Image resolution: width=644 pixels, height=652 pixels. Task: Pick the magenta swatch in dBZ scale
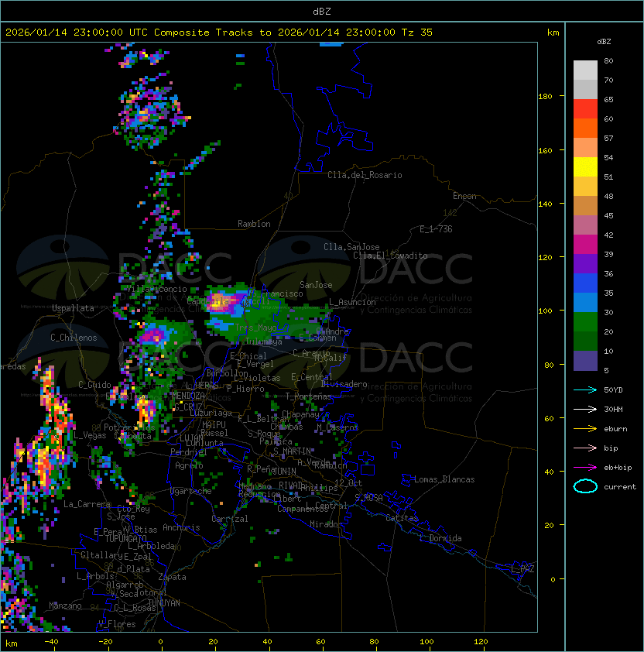585,245
